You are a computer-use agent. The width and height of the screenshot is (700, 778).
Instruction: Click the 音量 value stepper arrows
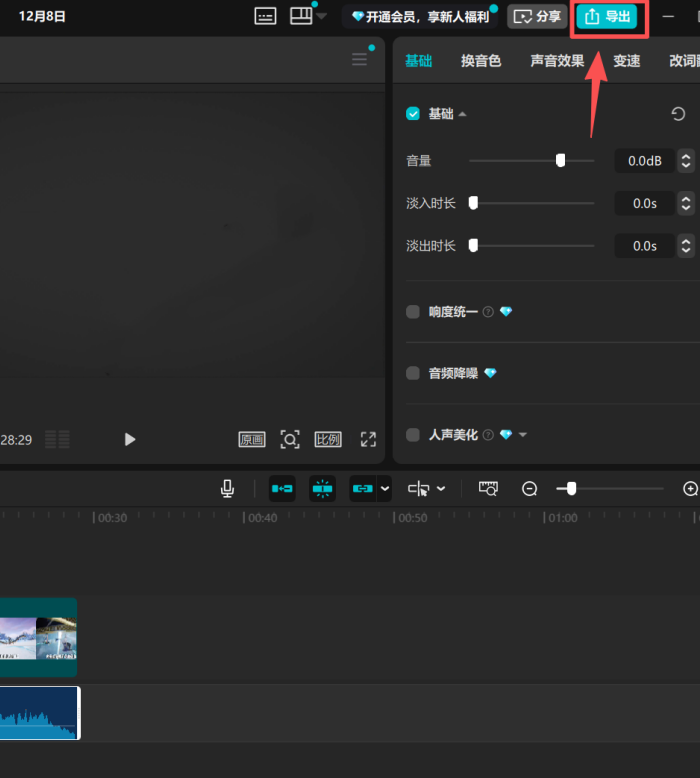[686, 161]
